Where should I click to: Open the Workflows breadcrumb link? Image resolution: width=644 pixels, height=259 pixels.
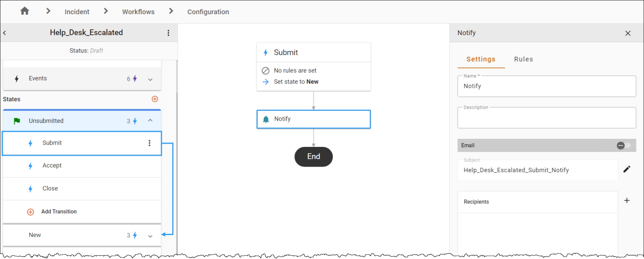tap(138, 12)
